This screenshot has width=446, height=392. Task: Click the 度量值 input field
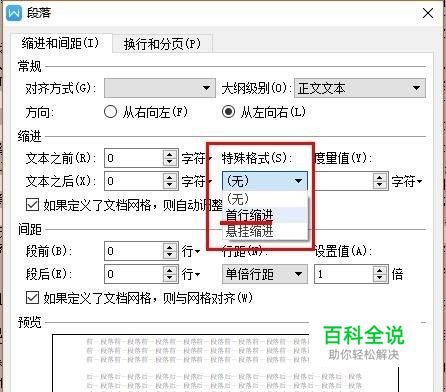pyautogui.click(x=343, y=181)
